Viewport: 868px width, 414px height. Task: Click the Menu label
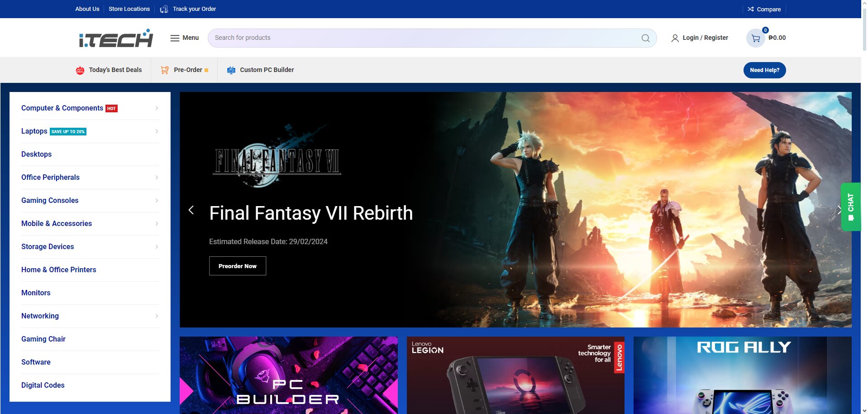coord(191,38)
